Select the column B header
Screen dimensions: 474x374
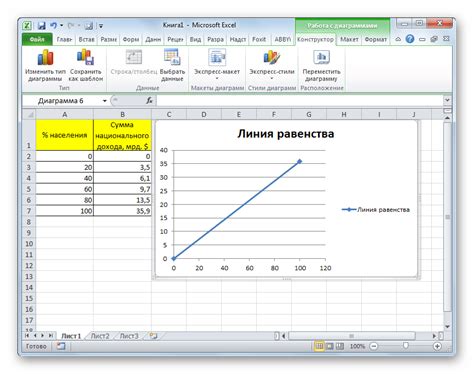[x=122, y=115]
